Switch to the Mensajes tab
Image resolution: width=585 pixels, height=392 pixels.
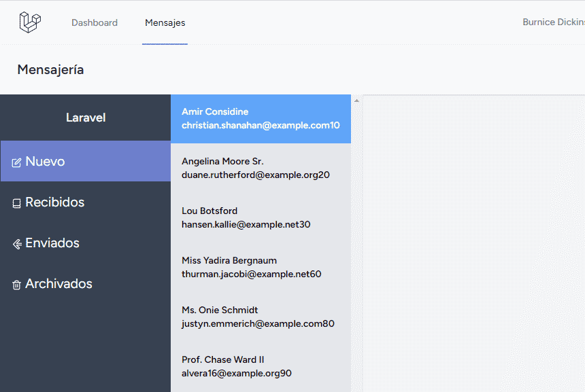[165, 22]
